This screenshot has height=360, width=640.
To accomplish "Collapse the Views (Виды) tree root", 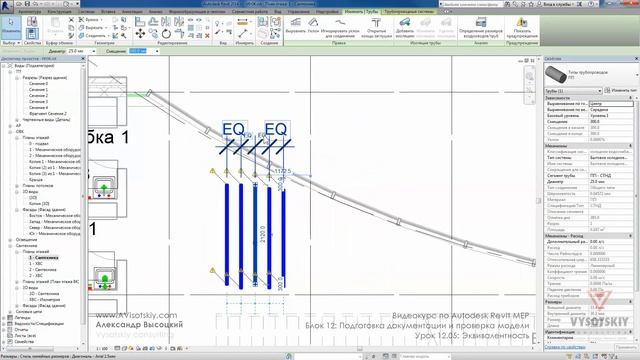I will point(4,65).
